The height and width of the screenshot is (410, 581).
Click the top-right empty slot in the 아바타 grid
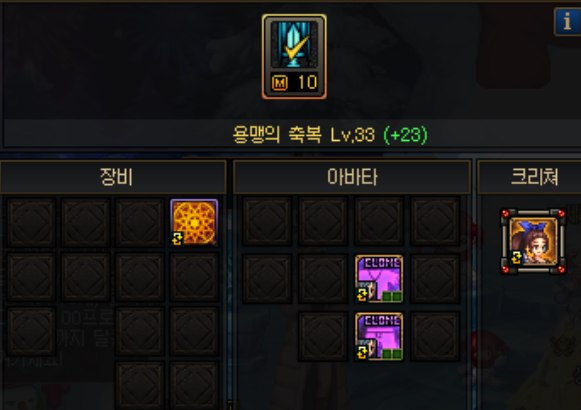click(435, 221)
